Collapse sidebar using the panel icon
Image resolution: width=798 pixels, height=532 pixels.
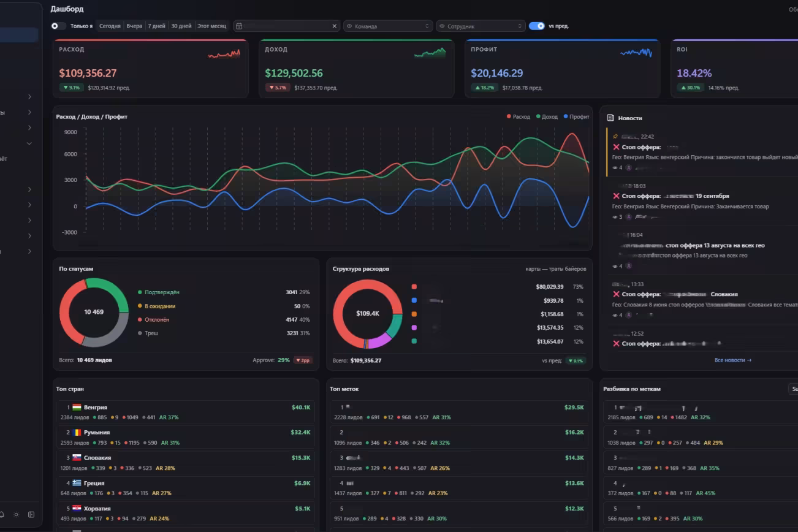tap(31, 514)
